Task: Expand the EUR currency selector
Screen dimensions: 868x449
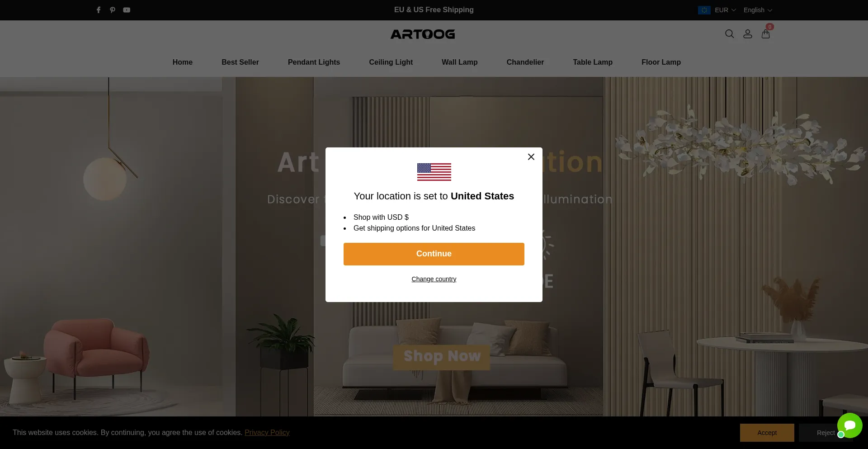Action: point(717,10)
